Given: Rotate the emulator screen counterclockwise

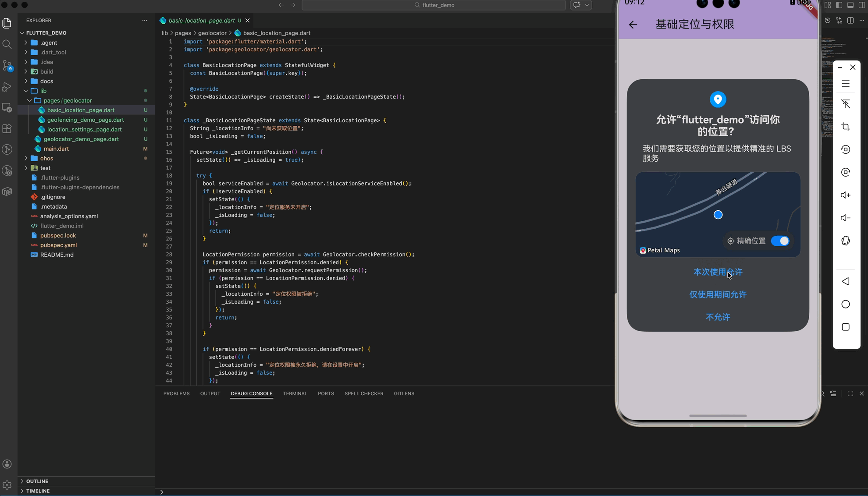Looking at the screenshot, I should tap(846, 149).
